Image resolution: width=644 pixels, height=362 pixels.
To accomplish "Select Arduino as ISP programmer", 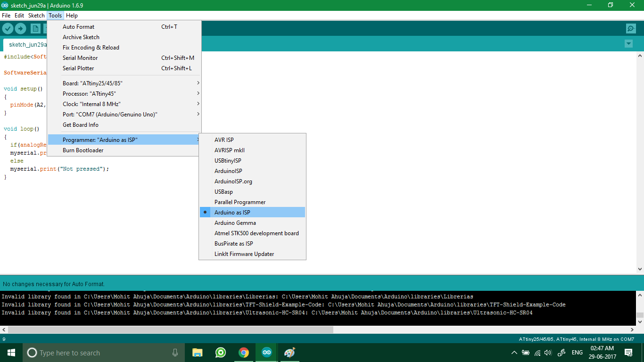I will click(252, 213).
